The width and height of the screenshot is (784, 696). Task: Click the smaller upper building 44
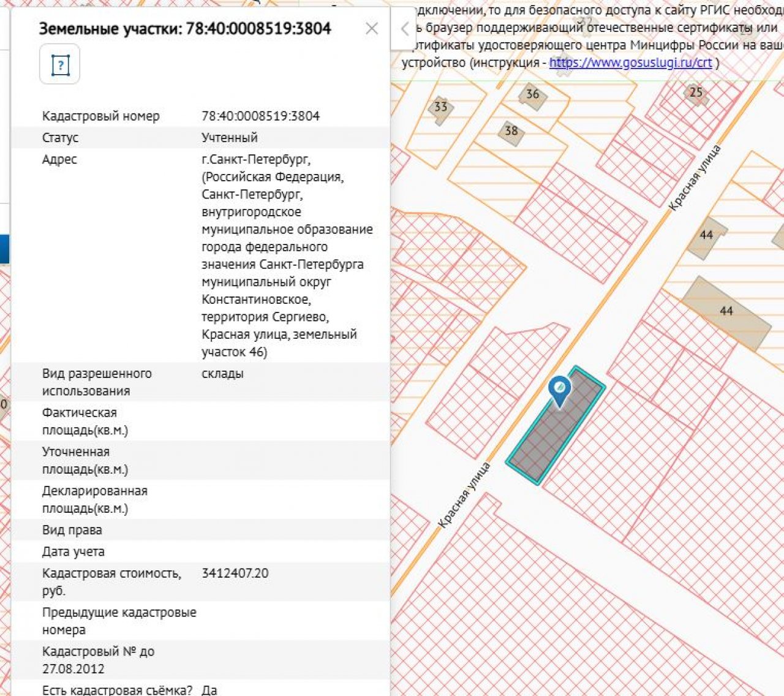click(x=707, y=235)
